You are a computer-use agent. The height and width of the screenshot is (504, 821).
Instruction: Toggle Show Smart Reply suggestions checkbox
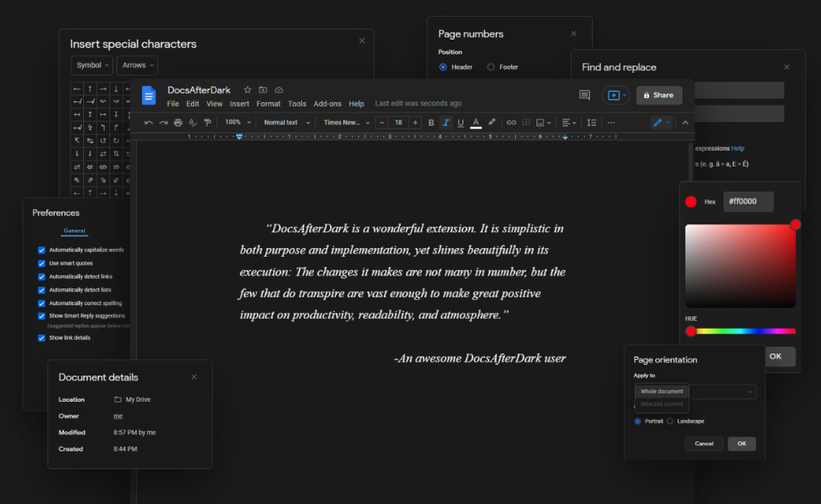pos(41,316)
